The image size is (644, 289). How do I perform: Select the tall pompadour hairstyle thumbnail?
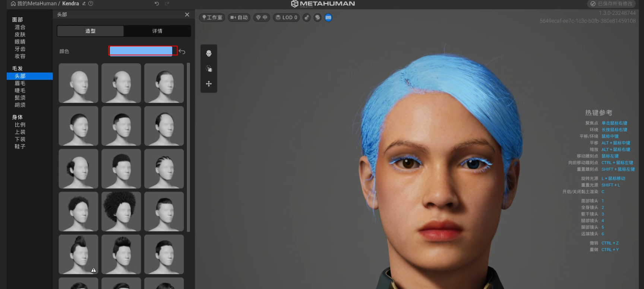[121, 254]
